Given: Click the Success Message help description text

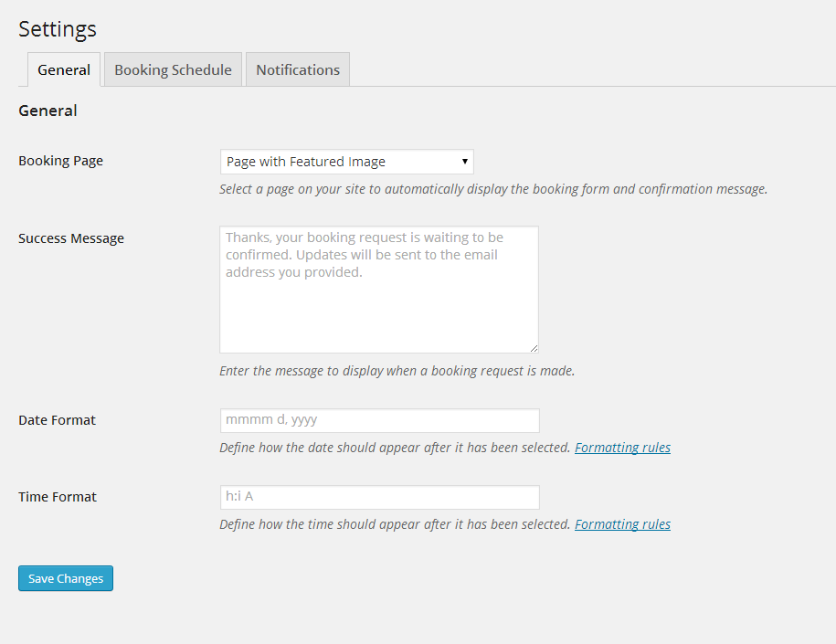Looking at the screenshot, I should pyautogui.click(x=397, y=371).
